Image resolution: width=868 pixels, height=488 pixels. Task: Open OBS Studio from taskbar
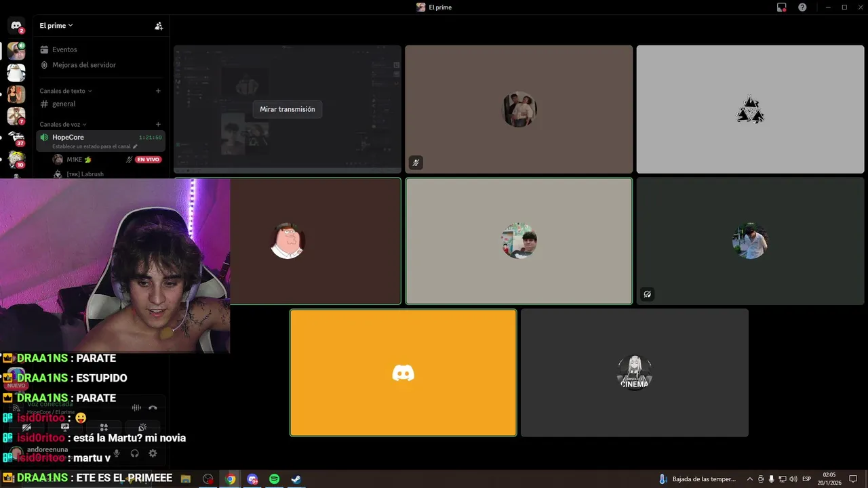208,479
